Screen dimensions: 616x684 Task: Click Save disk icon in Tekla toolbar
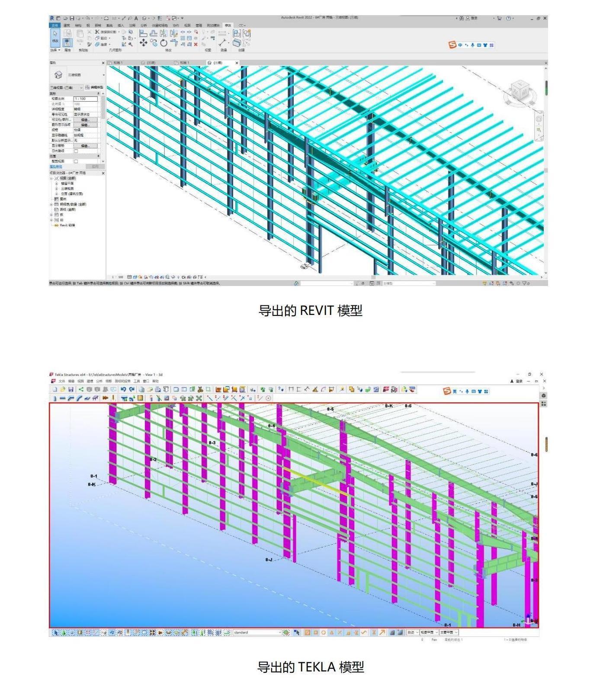click(71, 389)
